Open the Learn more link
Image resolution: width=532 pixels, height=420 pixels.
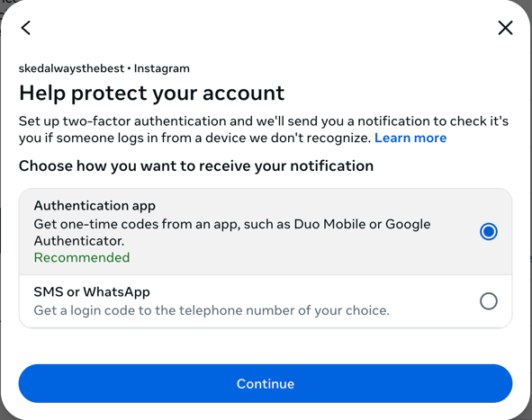point(410,138)
